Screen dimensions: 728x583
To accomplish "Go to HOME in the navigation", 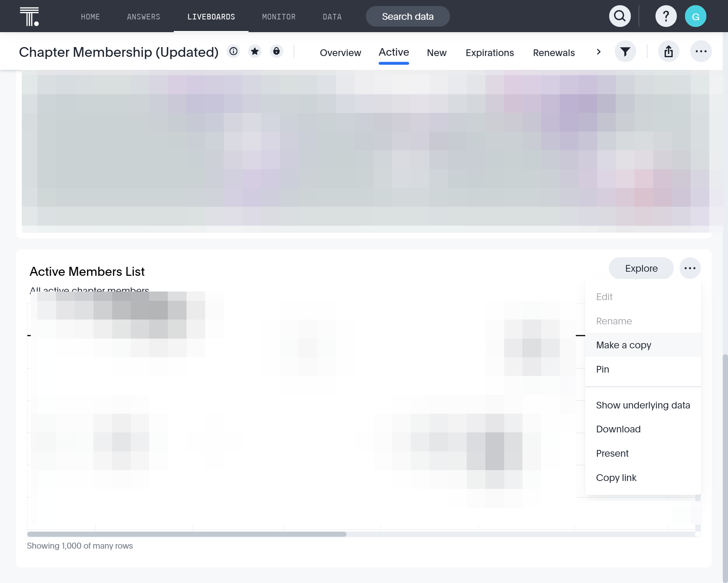I will pos(90,17).
